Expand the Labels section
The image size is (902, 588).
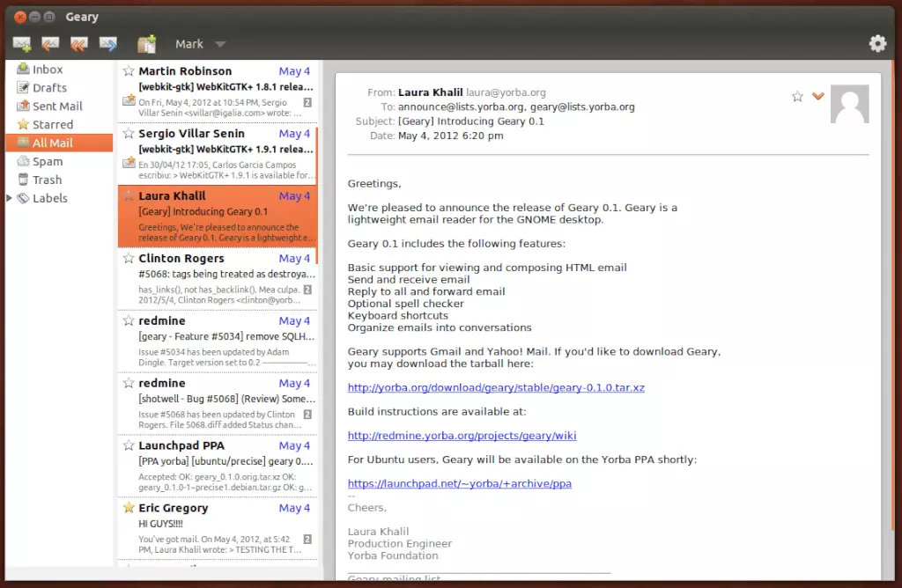9,198
